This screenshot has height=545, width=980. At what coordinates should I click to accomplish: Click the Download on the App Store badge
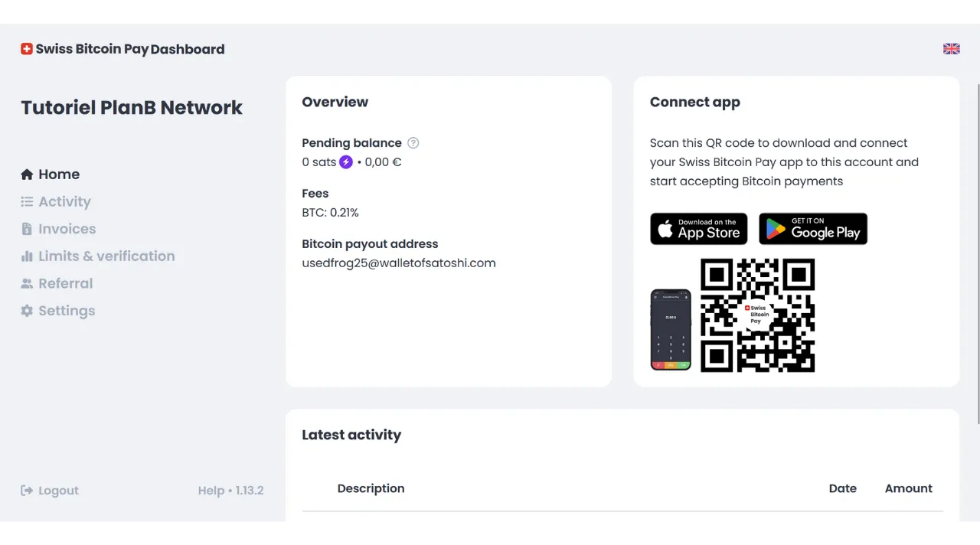pos(698,229)
